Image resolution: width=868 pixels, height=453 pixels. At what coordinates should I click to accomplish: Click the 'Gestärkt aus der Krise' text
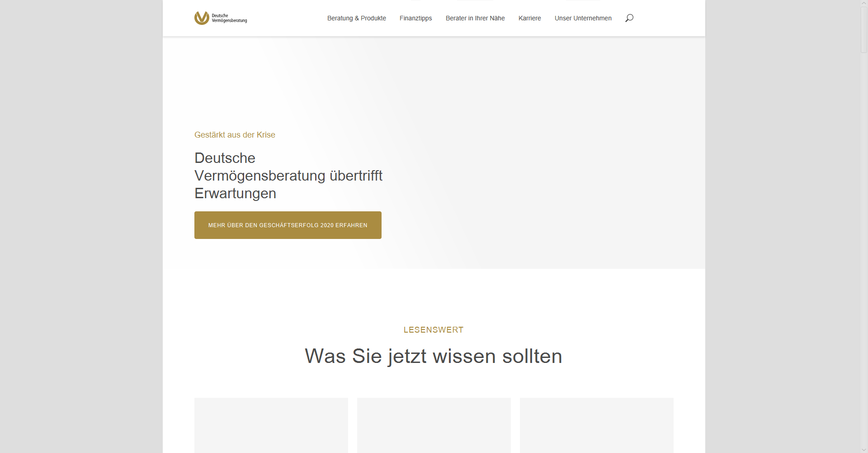click(235, 135)
